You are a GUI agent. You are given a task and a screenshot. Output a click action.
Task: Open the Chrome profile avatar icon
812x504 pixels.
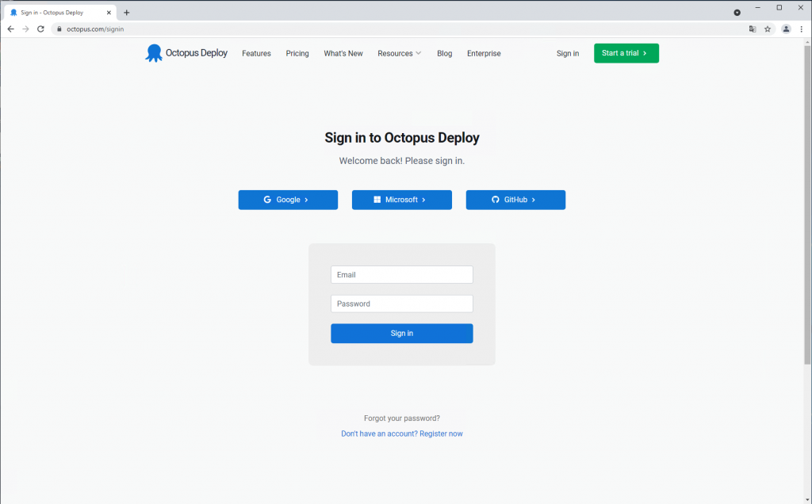786,29
